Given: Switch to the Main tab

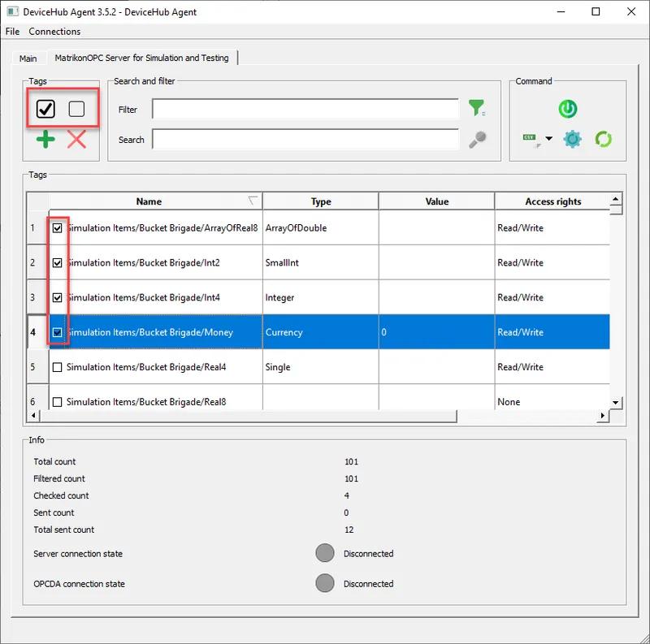Looking at the screenshot, I should (28, 58).
